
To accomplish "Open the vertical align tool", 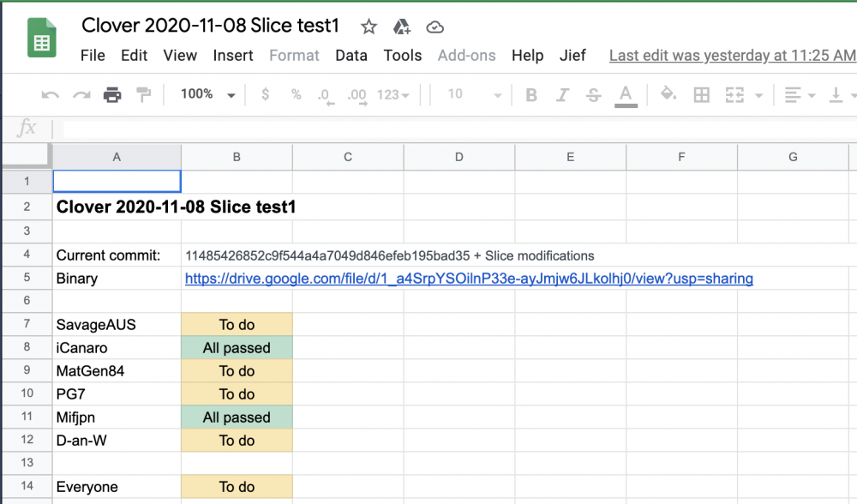I will (x=836, y=95).
